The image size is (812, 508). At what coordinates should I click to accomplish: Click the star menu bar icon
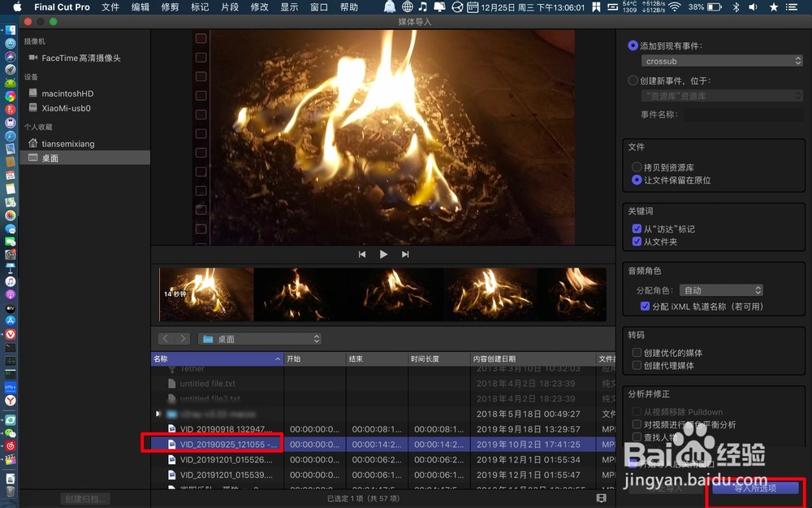(x=774, y=7)
